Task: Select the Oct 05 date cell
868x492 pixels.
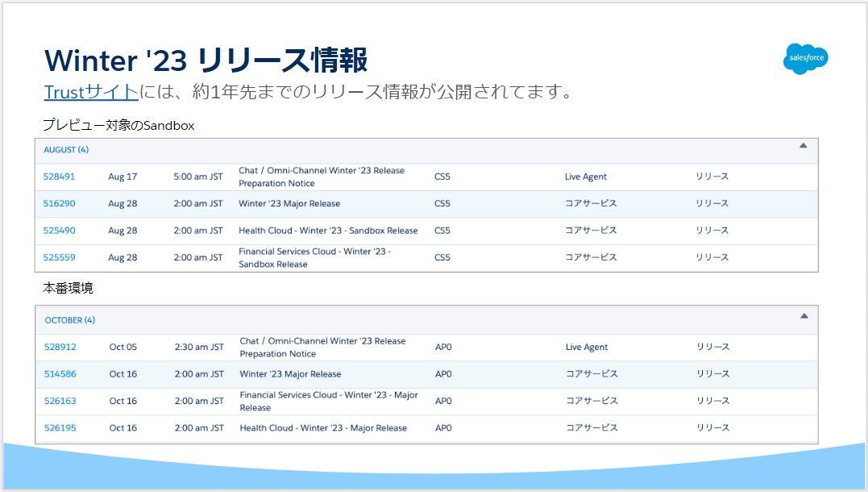Action: pyautogui.click(x=123, y=347)
